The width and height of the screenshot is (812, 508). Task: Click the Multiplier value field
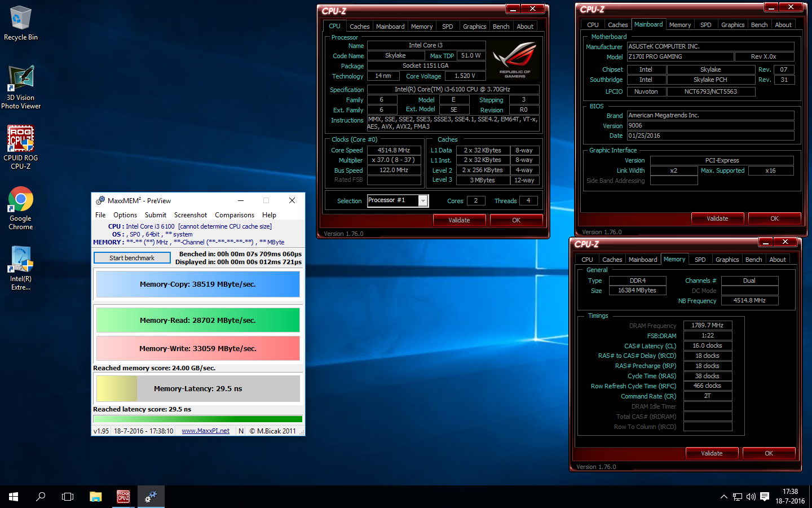[x=394, y=160]
